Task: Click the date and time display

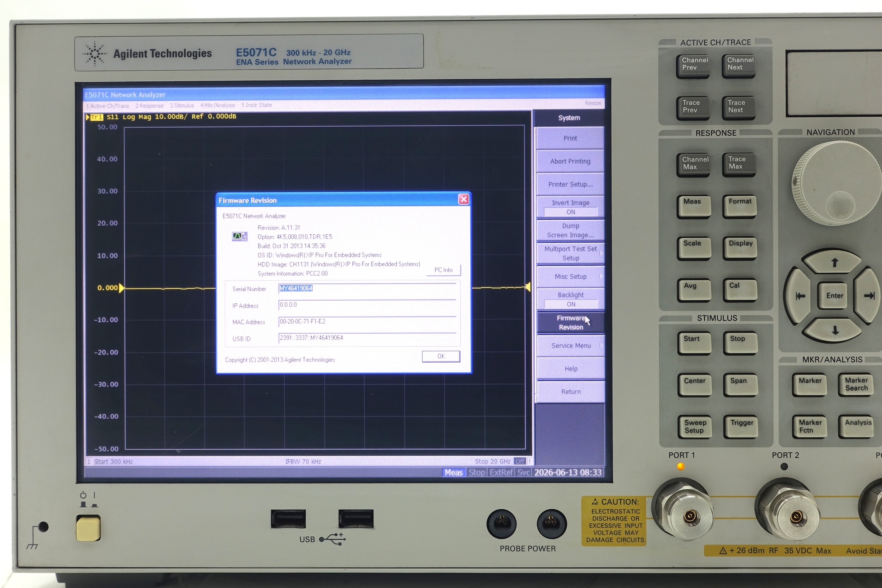Action: [x=568, y=473]
